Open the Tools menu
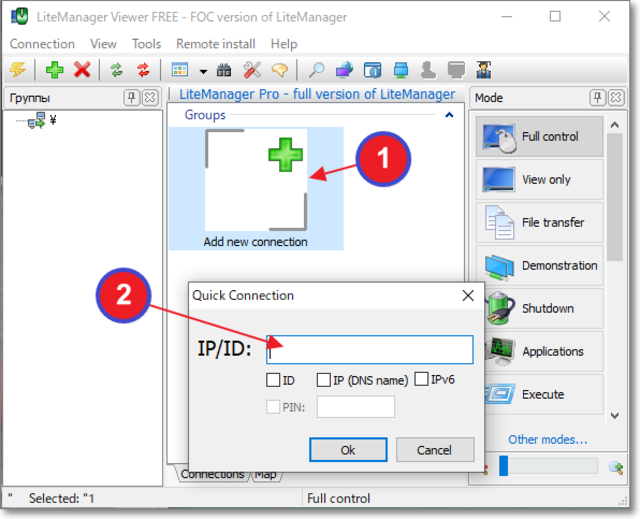This screenshot has height=519, width=640. point(146,44)
